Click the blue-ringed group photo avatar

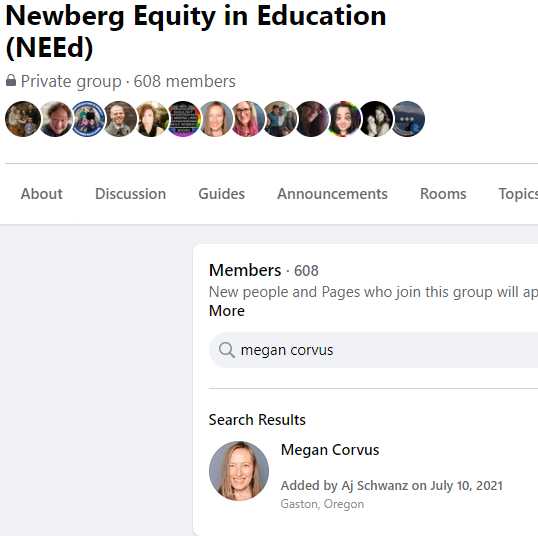point(87,119)
